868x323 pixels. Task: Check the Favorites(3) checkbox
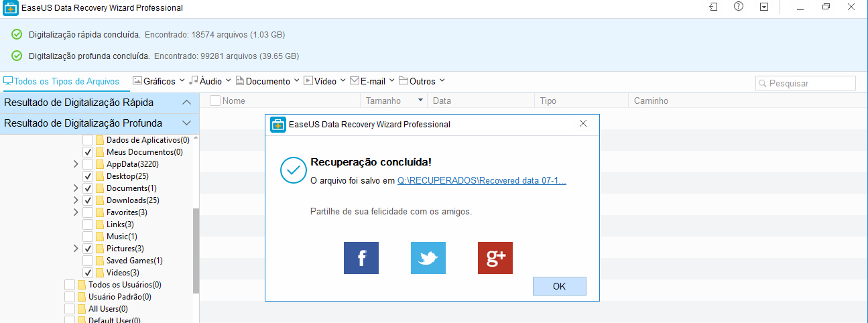(88, 212)
